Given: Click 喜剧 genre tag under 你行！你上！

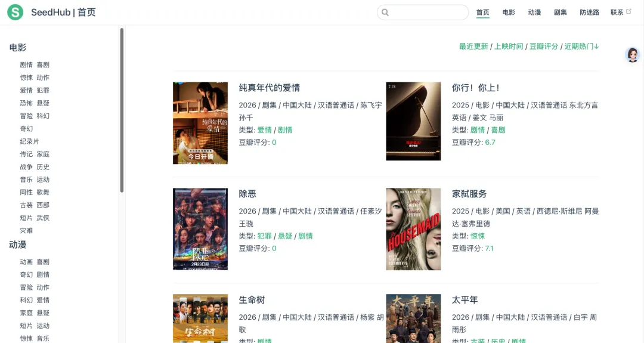Looking at the screenshot, I should pos(498,130).
